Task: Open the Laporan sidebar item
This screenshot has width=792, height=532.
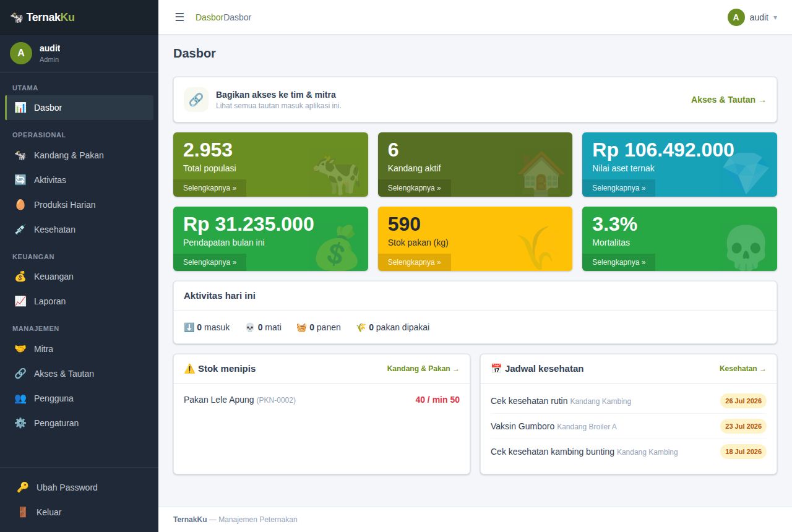Action: (x=79, y=301)
